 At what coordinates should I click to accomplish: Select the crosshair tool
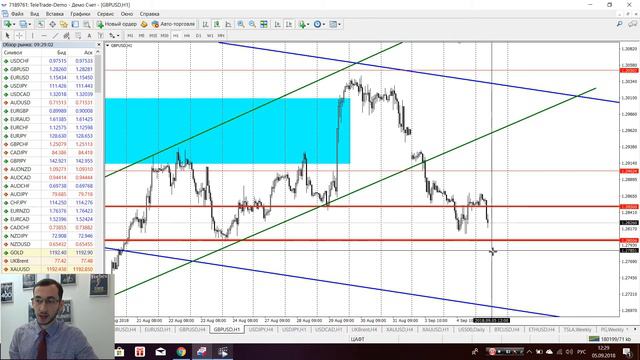point(19,36)
